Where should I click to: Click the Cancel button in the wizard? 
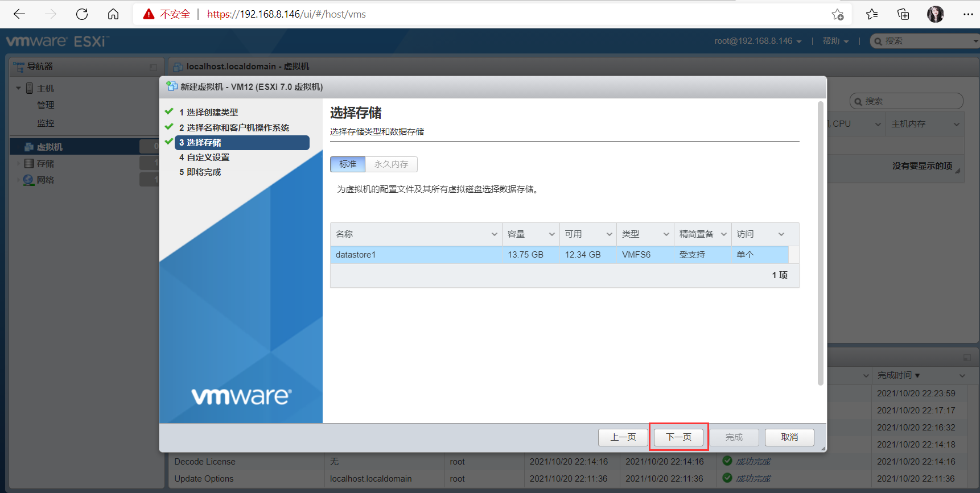(x=789, y=437)
